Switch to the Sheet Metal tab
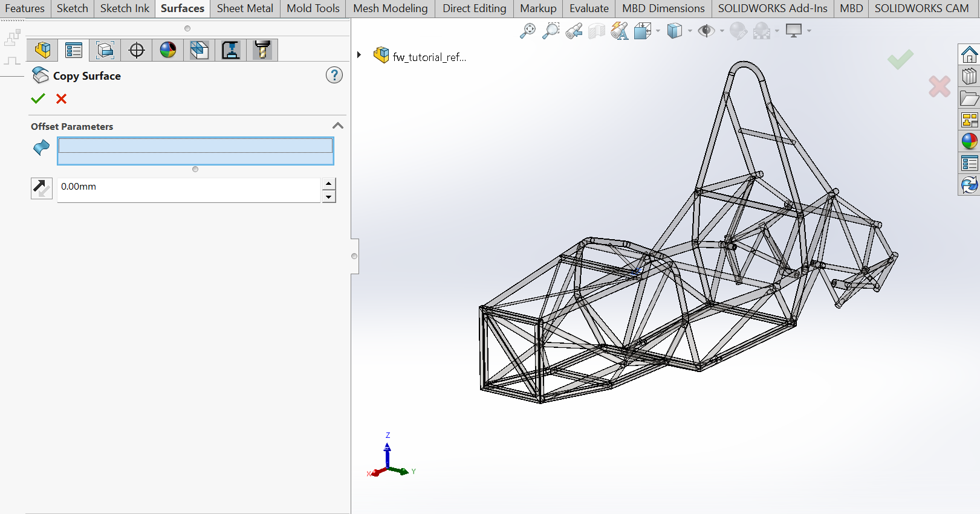The width and height of the screenshot is (980, 514). (245, 8)
